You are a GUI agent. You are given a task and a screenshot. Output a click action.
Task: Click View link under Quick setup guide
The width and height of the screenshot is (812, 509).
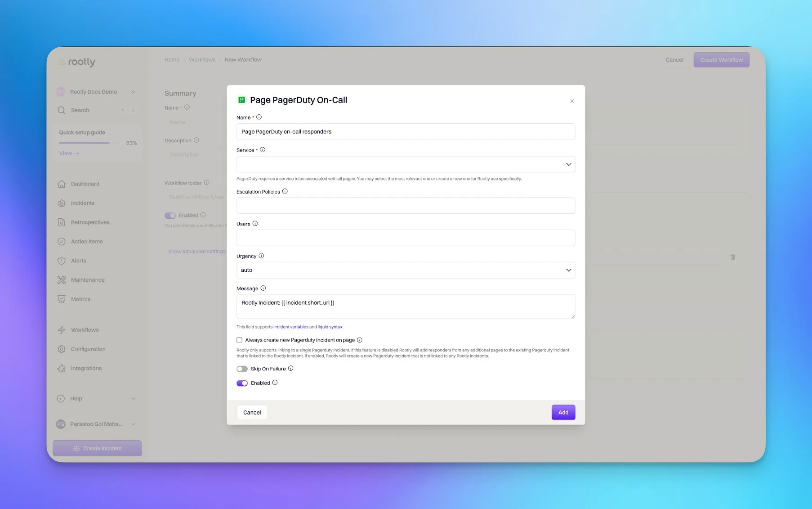69,153
